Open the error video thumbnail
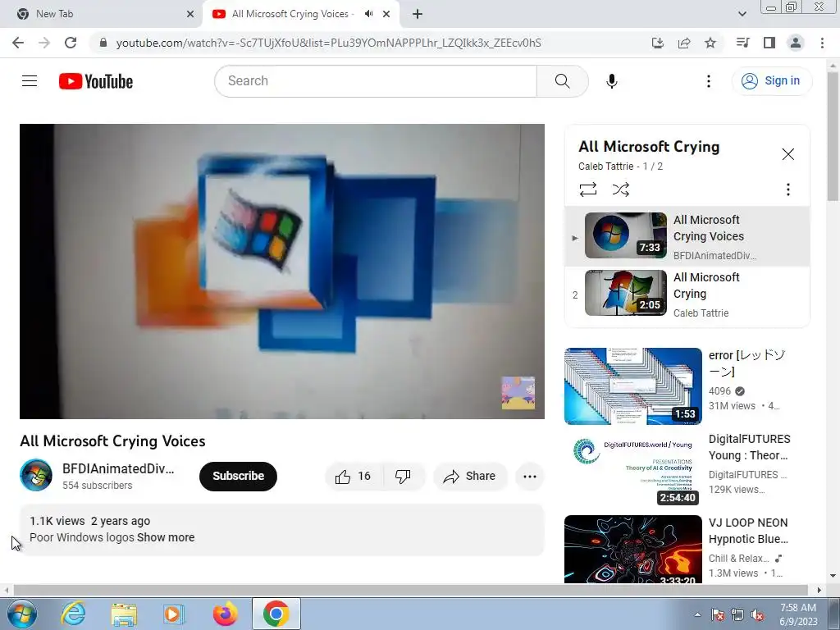The height and width of the screenshot is (630, 840). coord(632,386)
